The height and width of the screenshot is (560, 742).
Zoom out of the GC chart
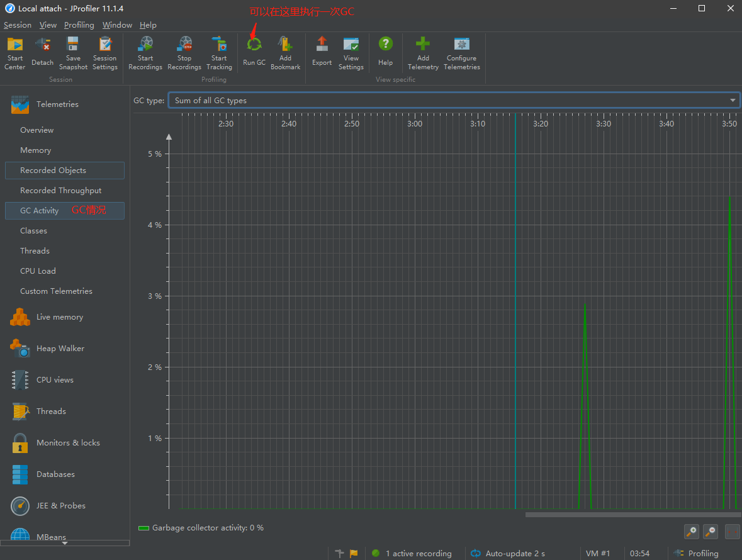click(711, 532)
